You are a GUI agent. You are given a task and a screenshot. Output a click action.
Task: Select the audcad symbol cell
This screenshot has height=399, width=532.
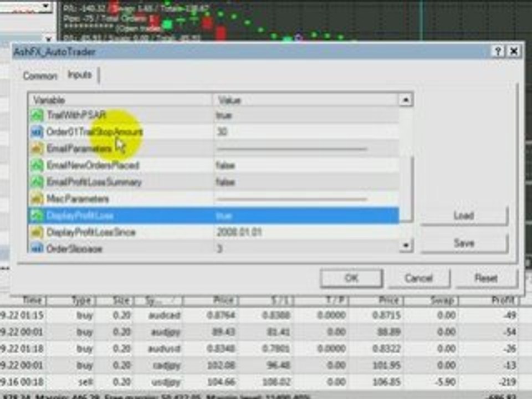[x=164, y=315]
